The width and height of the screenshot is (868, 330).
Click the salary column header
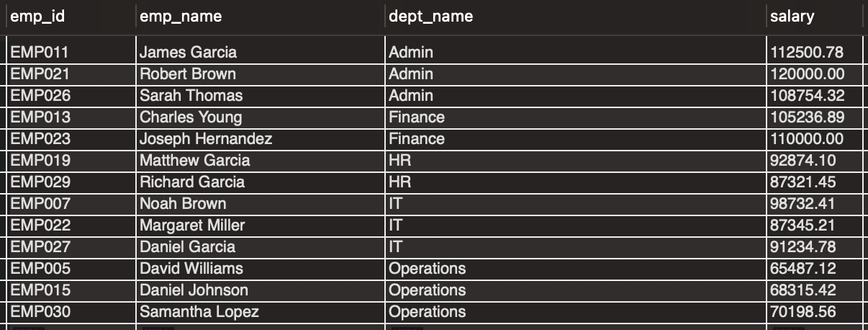pos(792,17)
